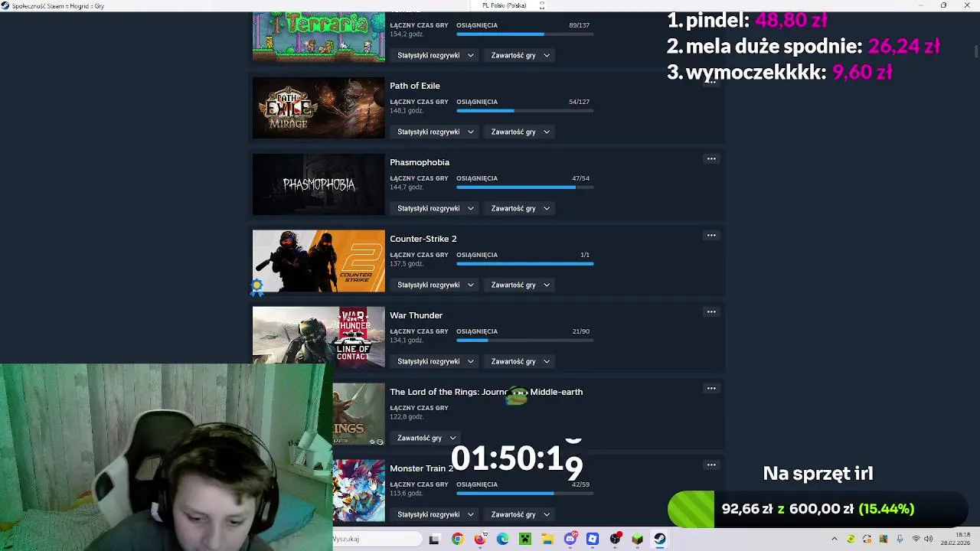
Task: Open Roblox from the taskbar
Action: (x=593, y=539)
